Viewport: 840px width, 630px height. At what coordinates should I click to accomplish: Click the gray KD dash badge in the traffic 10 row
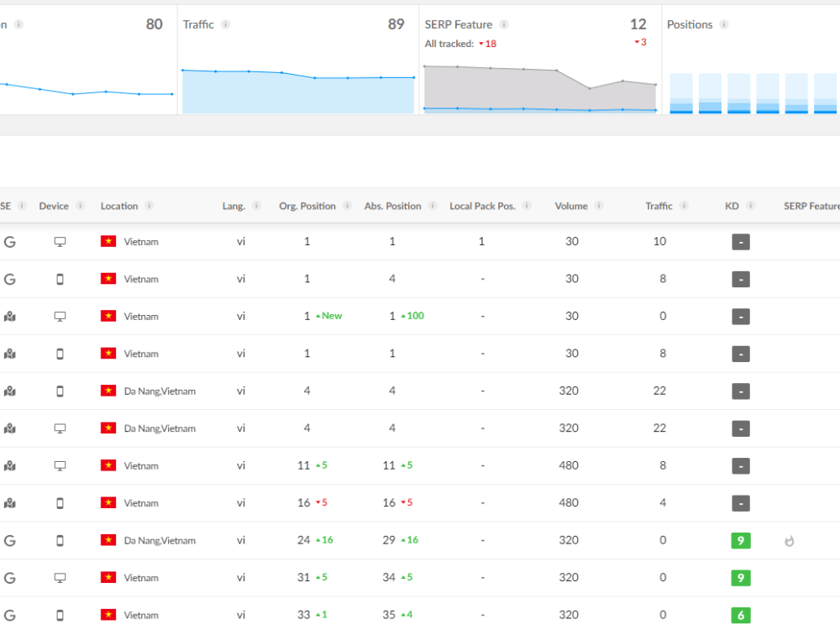[x=741, y=242]
